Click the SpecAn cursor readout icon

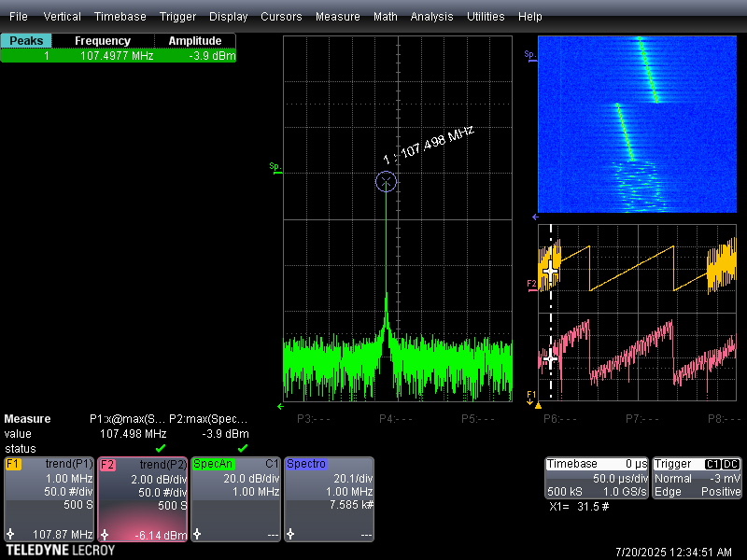(x=197, y=534)
